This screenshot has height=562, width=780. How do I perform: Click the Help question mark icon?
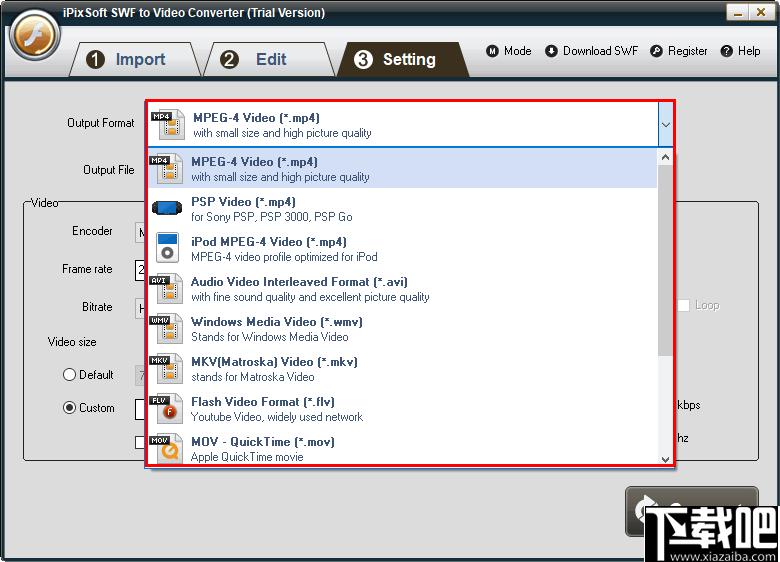[727, 51]
